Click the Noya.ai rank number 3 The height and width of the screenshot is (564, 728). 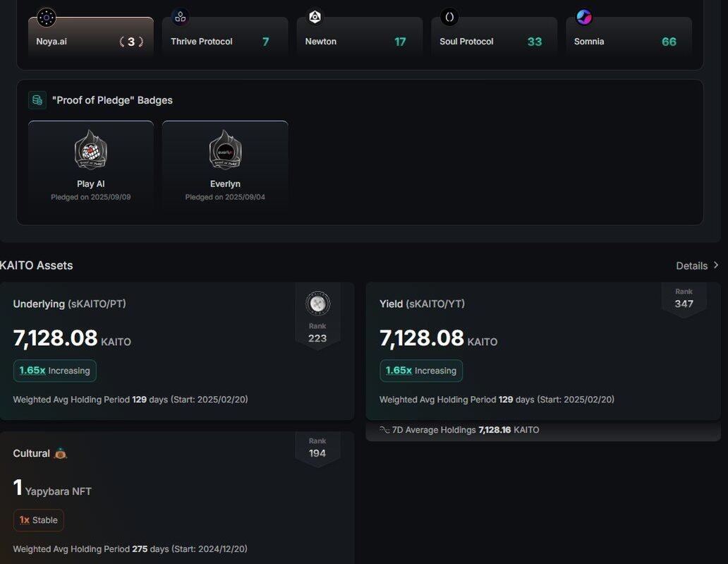click(131, 42)
